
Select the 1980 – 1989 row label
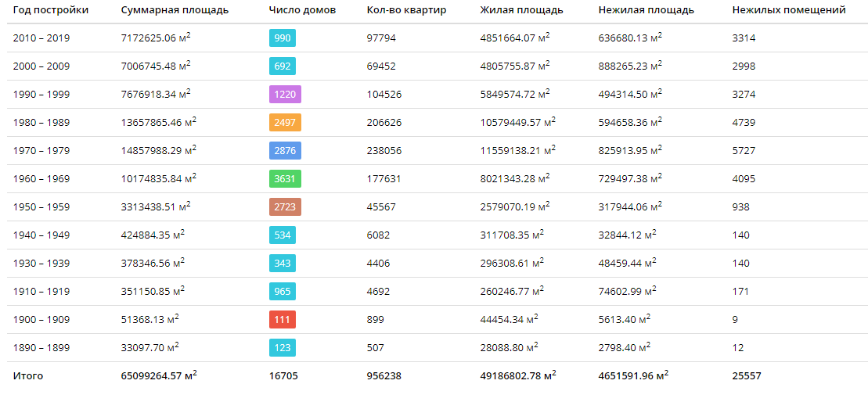coord(41,123)
